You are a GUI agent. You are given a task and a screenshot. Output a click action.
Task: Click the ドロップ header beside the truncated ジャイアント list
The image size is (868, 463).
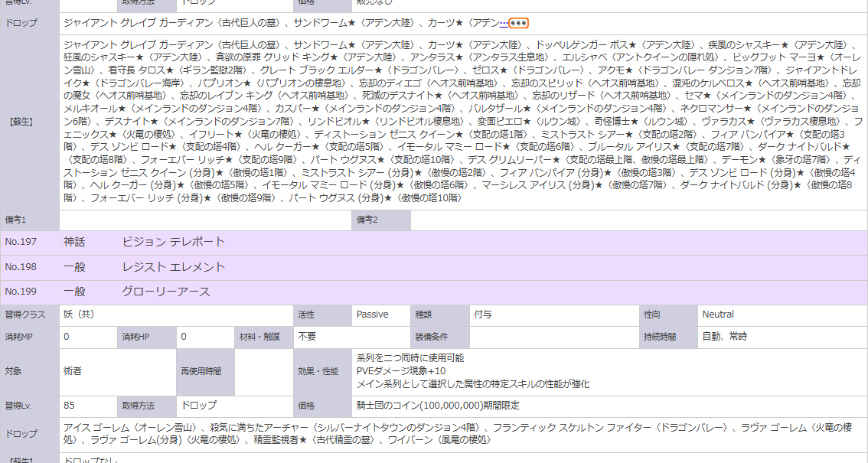(x=29, y=23)
